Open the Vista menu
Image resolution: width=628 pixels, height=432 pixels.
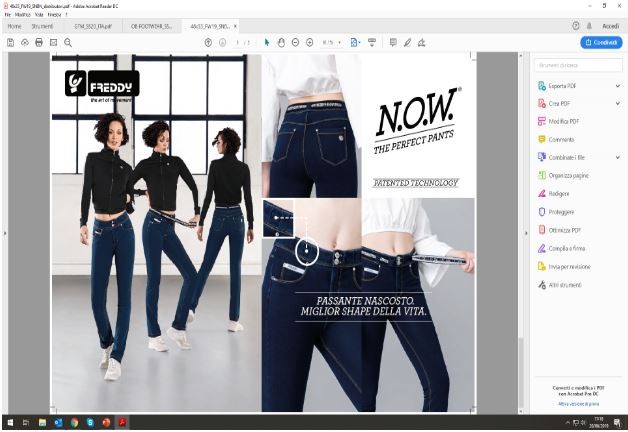coord(39,14)
